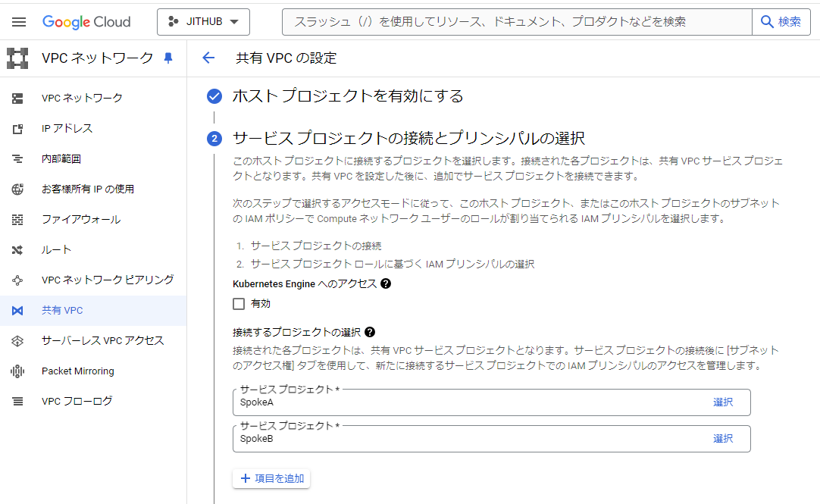This screenshot has height=504, width=820.
Task: Click 選択 for the SpokeA service project
Action: (723, 402)
